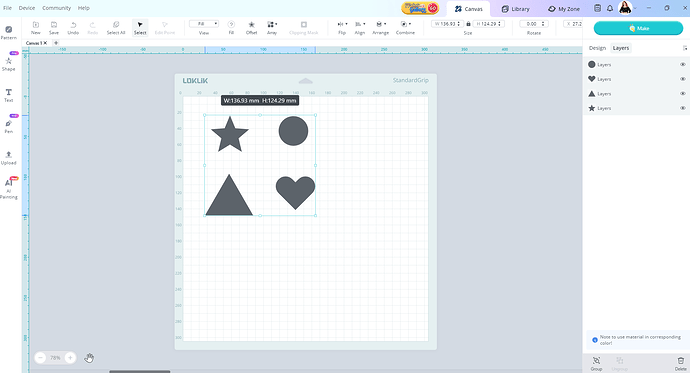Apply Offset to selection

251,28
